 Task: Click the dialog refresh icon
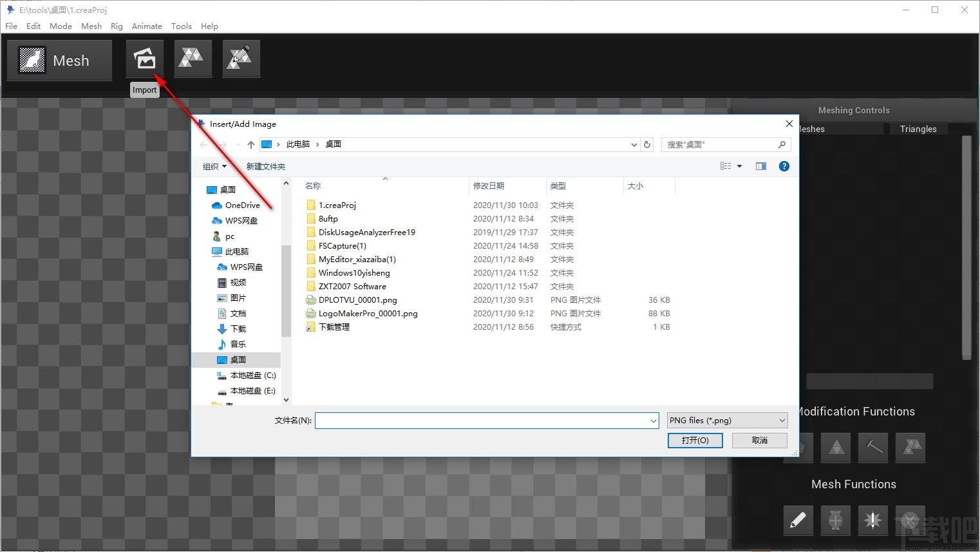[x=647, y=144]
